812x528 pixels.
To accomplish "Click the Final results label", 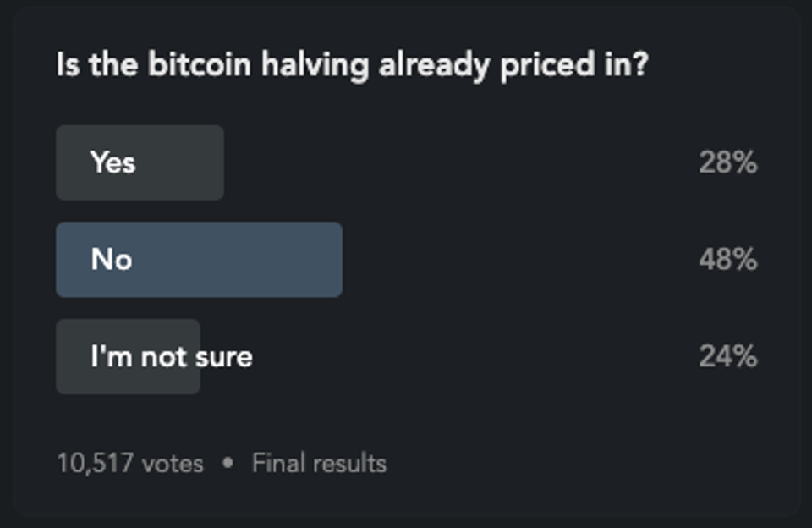I will 319,463.
